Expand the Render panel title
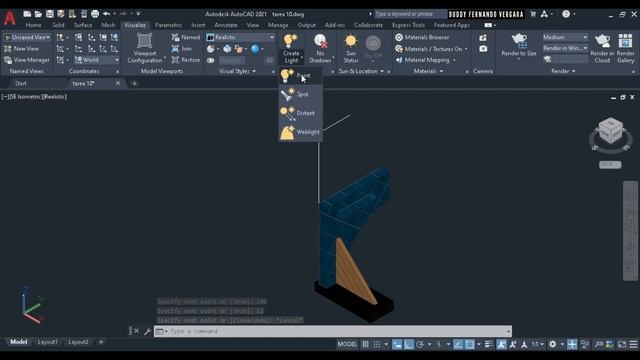This screenshot has width=640, height=360. 563,71
